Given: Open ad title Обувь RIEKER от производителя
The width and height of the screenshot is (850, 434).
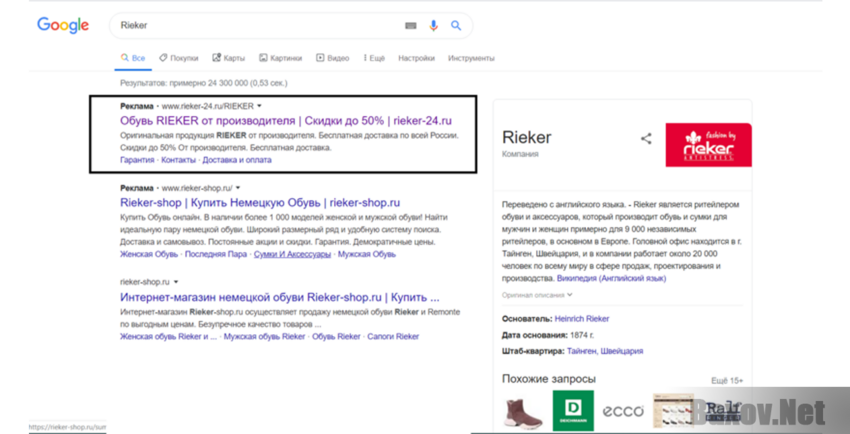Looking at the screenshot, I should (x=286, y=120).
